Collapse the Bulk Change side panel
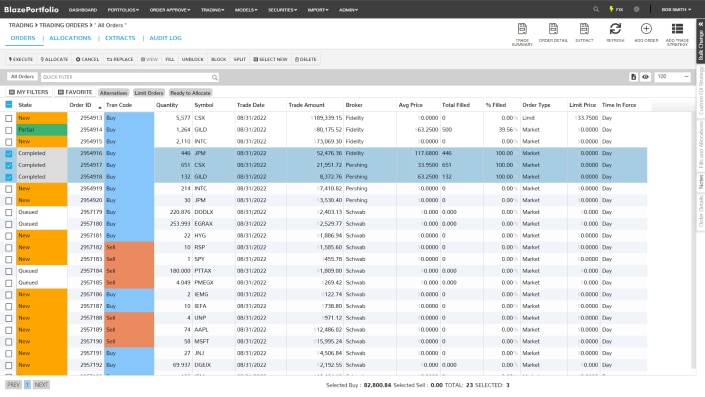705x397 pixels. [x=701, y=24]
